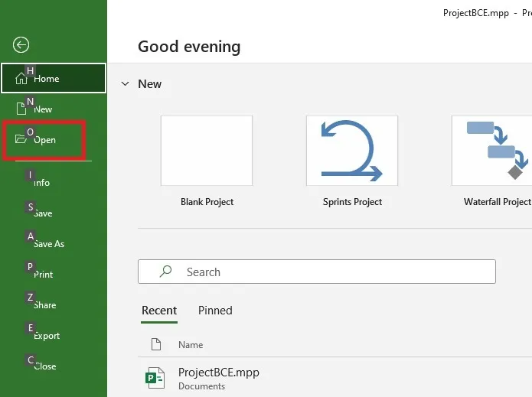
Task: Click the Home house icon
Action: [x=21, y=79]
